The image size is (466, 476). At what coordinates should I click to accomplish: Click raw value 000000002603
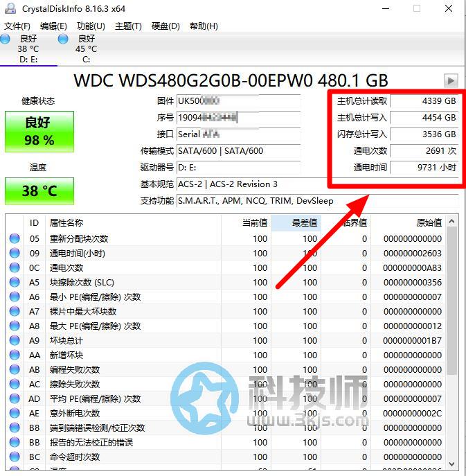tap(412, 253)
